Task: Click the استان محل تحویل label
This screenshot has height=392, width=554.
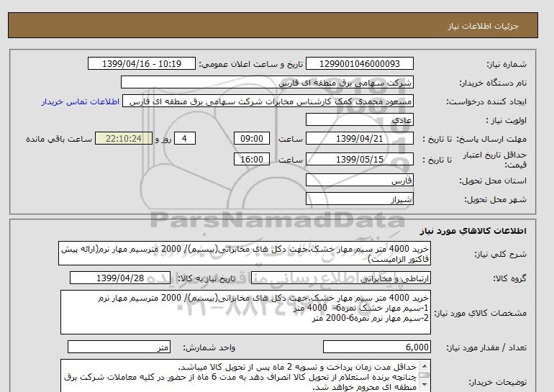Action: coord(493,181)
